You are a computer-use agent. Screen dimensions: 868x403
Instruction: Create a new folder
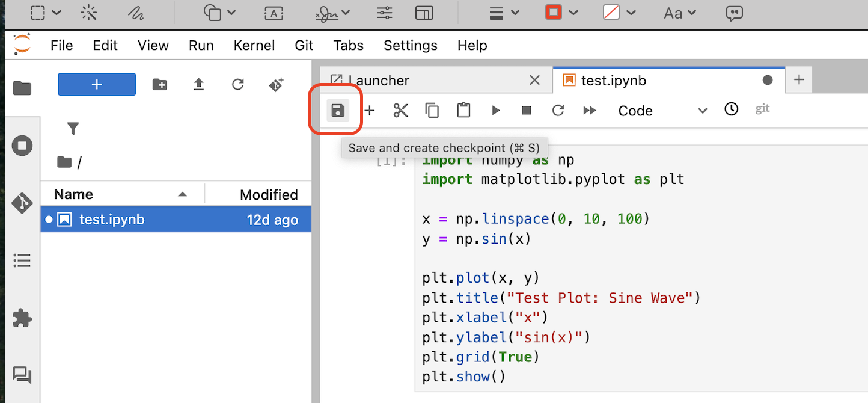pyautogui.click(x=160, y=85)
